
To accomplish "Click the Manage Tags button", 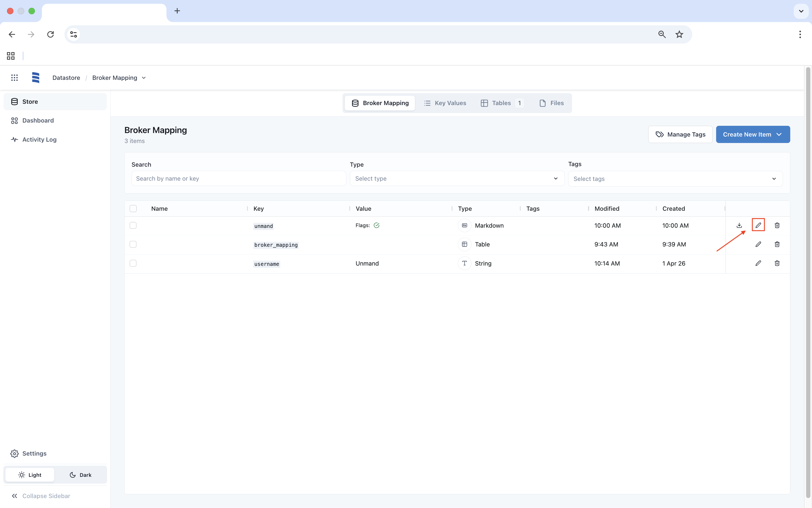I will 680,134.
